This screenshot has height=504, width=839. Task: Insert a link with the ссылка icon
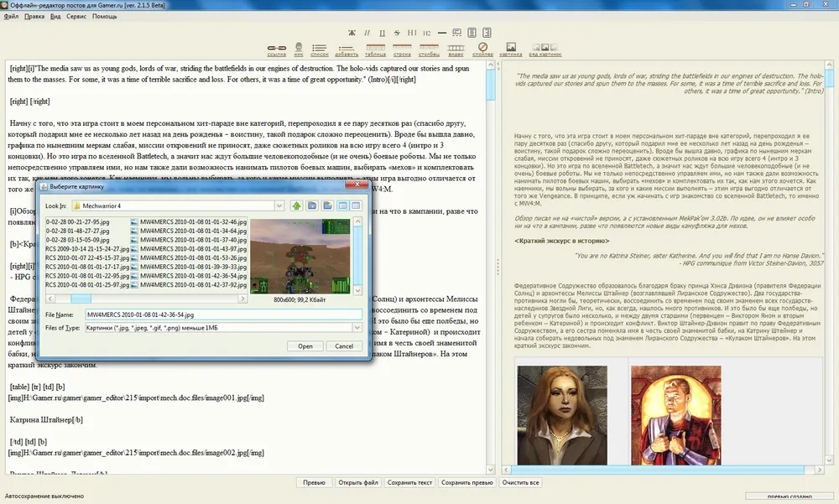[277, 47]
